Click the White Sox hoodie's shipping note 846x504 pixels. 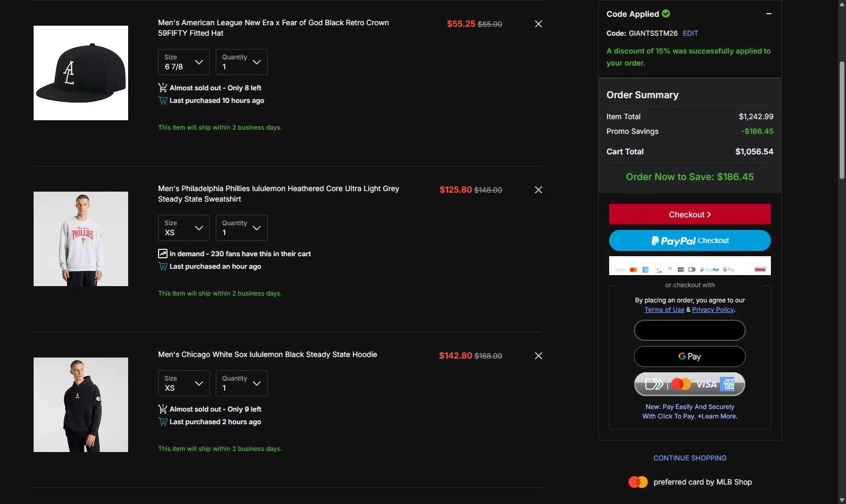pyautogui.click(x=220, y=449)
